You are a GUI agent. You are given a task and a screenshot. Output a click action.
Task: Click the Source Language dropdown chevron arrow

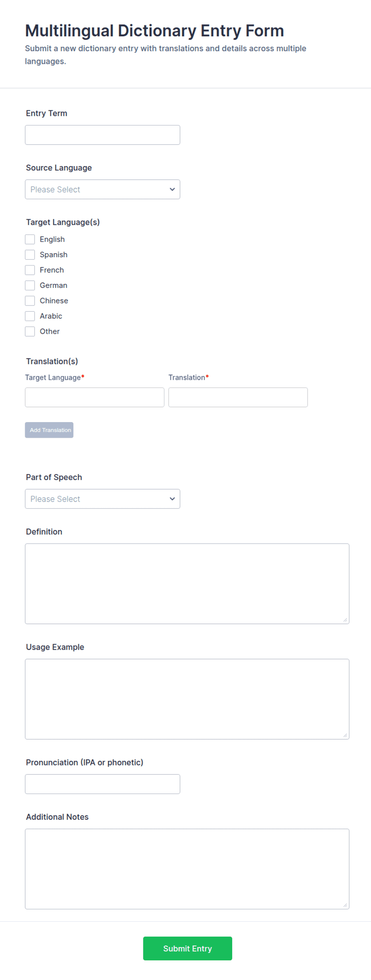click(x=172, y=189)
